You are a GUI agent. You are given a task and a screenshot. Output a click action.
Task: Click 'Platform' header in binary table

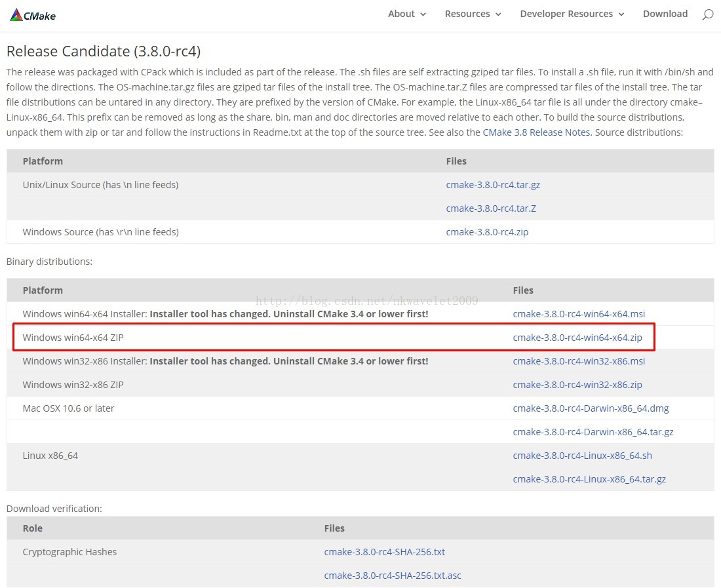43,290
